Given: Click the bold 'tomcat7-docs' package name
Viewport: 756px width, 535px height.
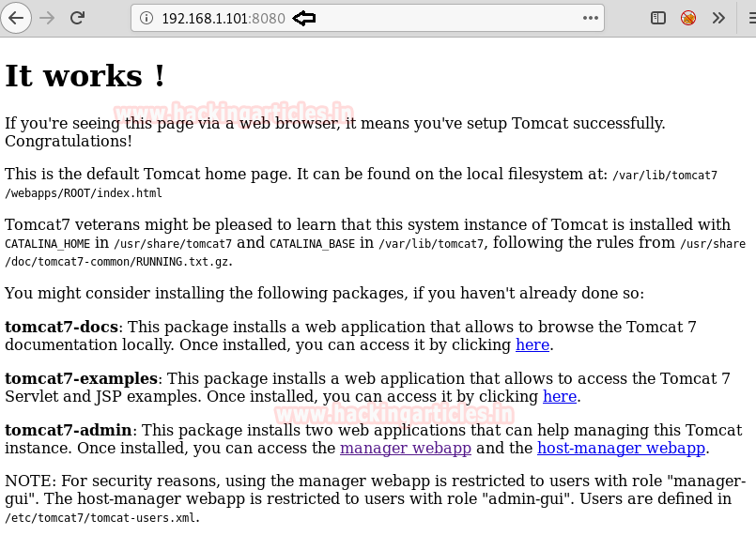Looking at the screenshot, I should [61, 328].
